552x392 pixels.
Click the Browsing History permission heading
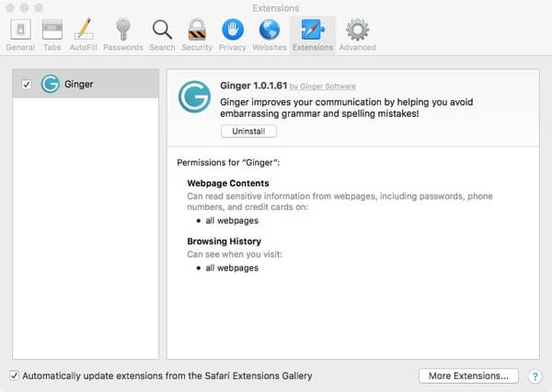pos(224,241)
